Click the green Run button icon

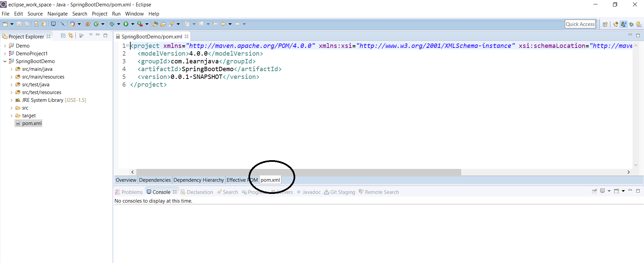126,24
